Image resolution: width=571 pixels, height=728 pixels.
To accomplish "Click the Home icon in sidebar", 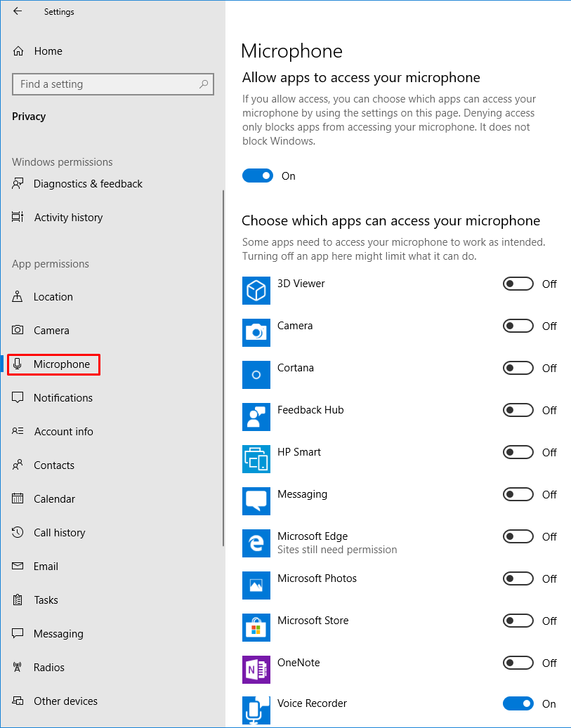I will tap(18, 51).
